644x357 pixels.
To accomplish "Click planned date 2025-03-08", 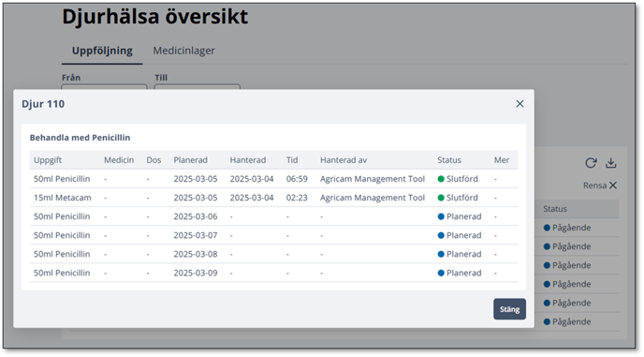I will tap(195, 254).
